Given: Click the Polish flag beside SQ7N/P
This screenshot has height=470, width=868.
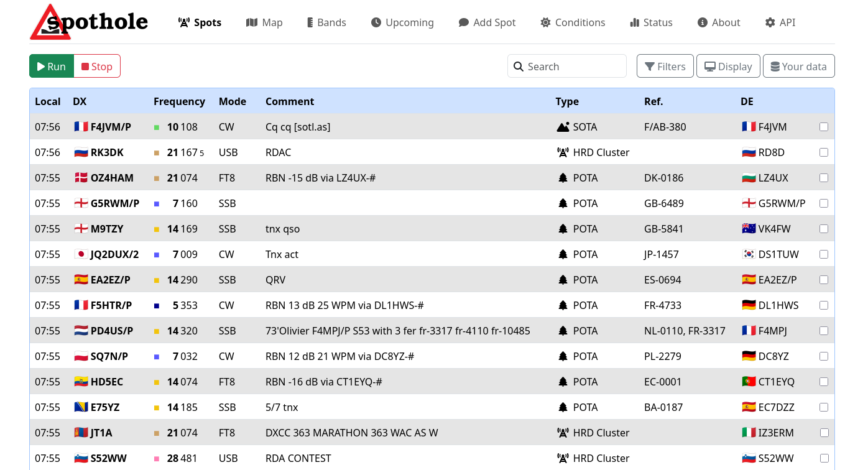Looking at the screenshot, I should [x=81, y=356].
